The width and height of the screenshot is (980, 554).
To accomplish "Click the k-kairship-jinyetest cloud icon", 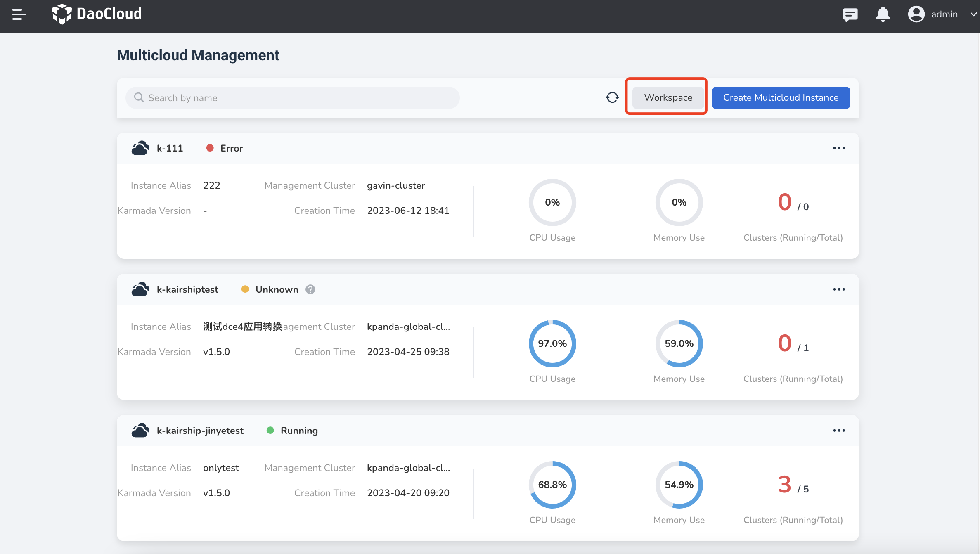I will 140,430.
